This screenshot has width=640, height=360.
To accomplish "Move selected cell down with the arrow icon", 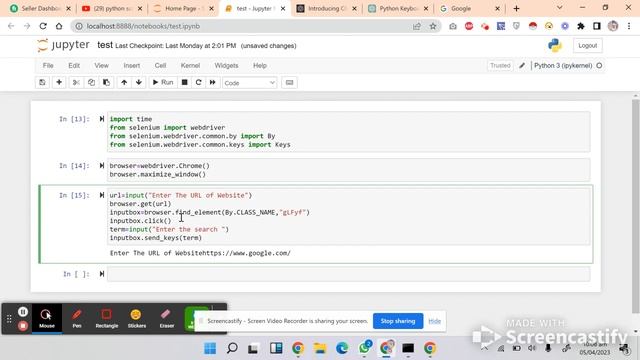I will coord(139,82).
